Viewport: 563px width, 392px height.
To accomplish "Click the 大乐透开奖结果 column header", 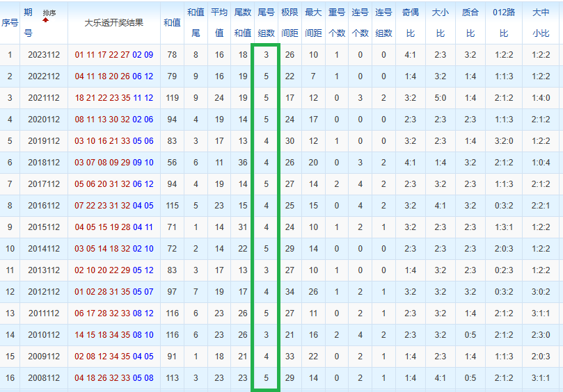I will (114, 22).
